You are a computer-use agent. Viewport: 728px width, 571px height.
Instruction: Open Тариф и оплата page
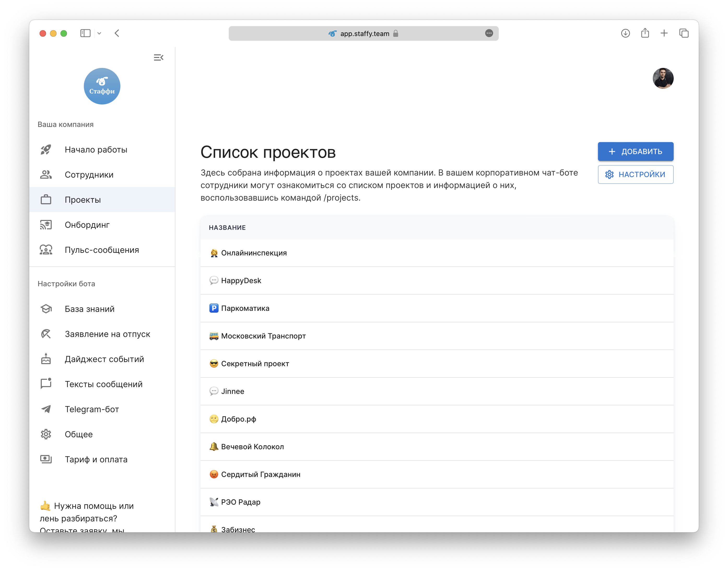point(102,459)
